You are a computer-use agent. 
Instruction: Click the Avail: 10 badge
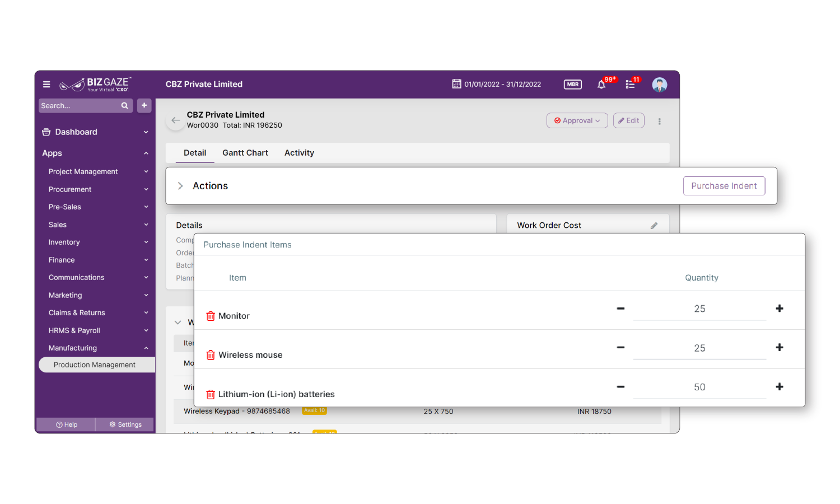pyautogui.click(x=314, y=410)
